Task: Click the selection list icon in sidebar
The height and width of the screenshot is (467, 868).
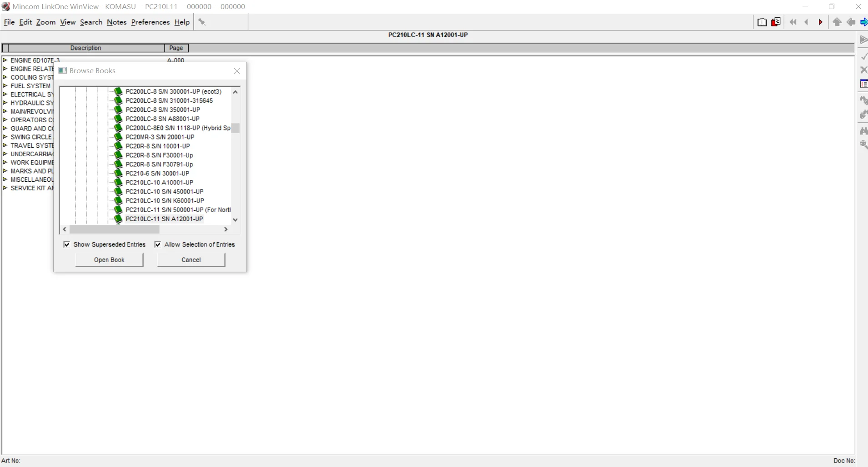Action: [x=863, y=84]
